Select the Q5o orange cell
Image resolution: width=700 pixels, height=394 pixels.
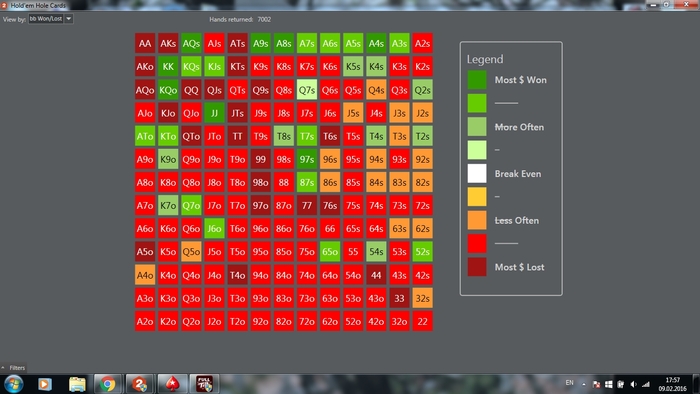tap(191, 252)
